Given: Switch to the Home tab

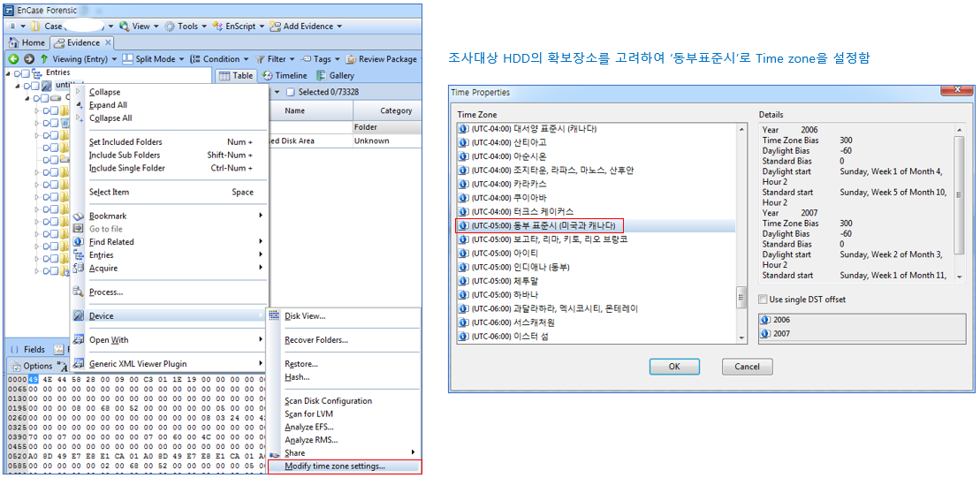Looking at the screenshot, I should pos(27,42).
